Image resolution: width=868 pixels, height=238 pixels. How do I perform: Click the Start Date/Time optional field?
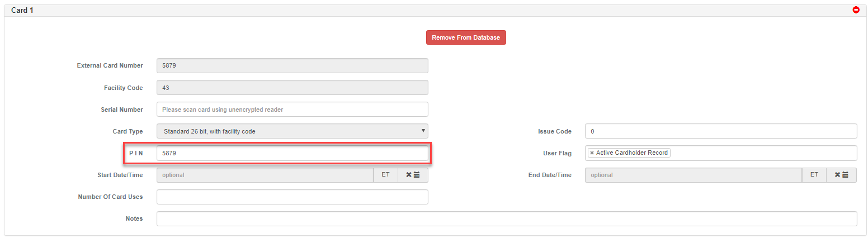[x=265, y=175]
